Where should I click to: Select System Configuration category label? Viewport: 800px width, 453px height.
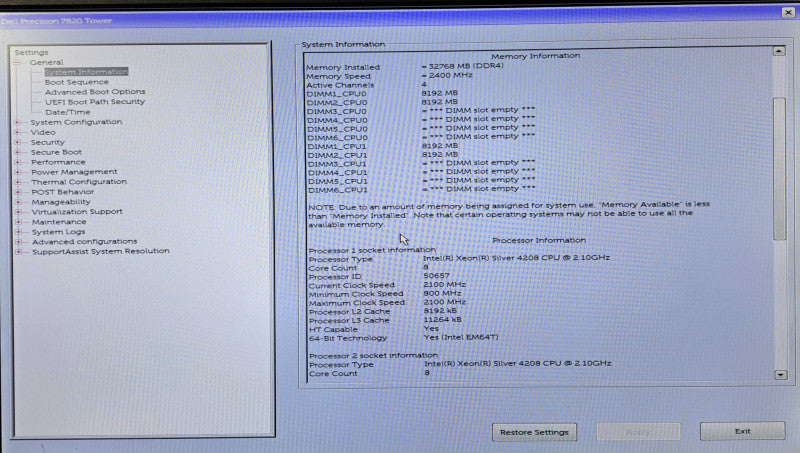(x=76, y=122)
